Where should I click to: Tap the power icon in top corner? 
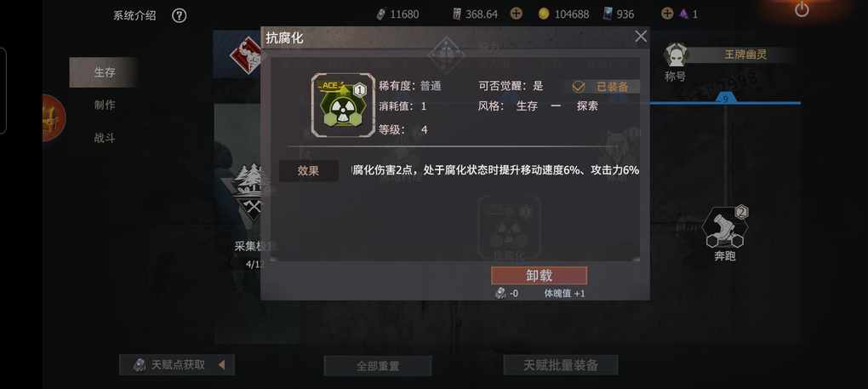coord(802,9)
